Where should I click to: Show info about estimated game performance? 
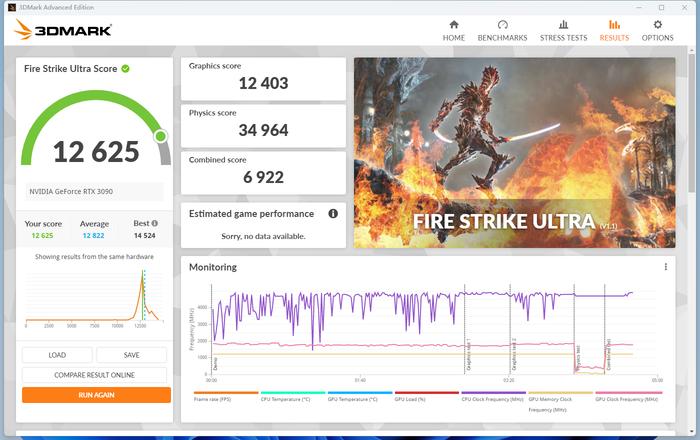click(333, 213)
